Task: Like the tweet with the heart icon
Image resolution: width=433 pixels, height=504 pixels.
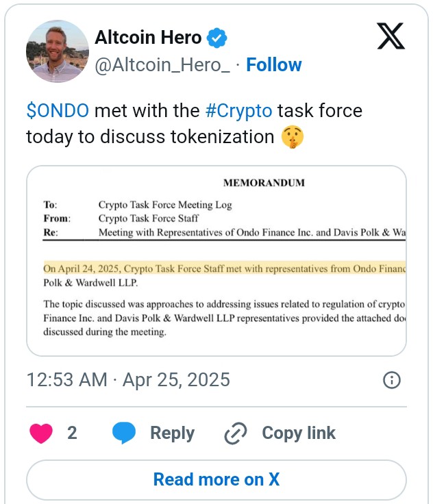Action: click(41, 433)
